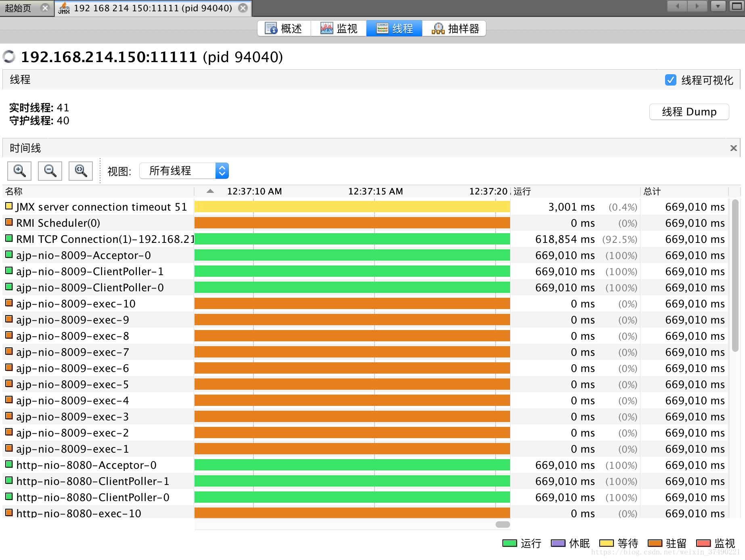Click the vertical scrollbar of the thread table
The image size is (745, 560).
[x=735, y=276]
